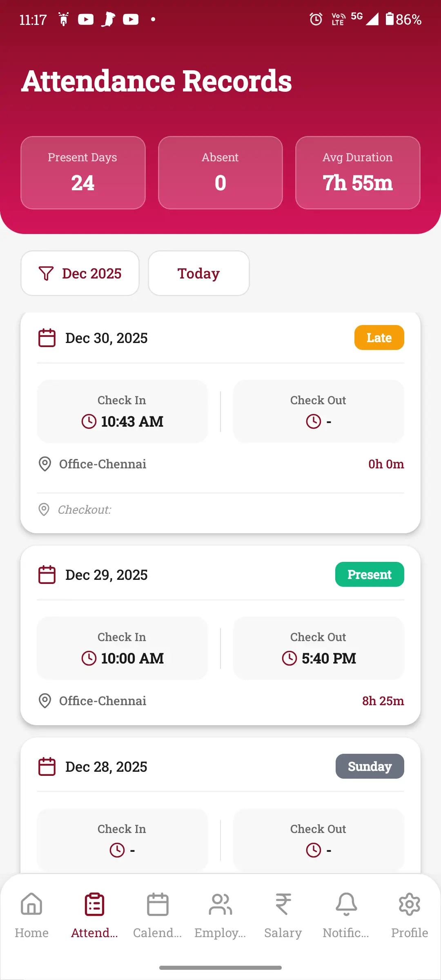Click the green Present status badge

click(370, 575)
